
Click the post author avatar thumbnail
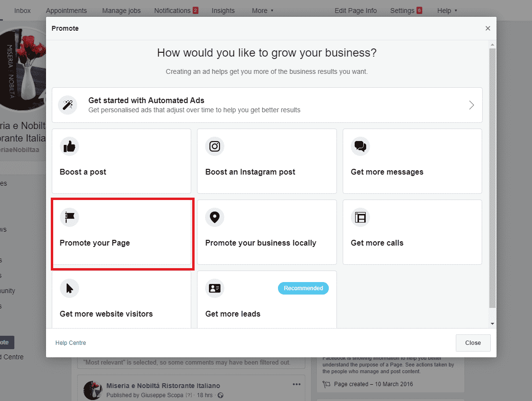[x=93, y=390]
